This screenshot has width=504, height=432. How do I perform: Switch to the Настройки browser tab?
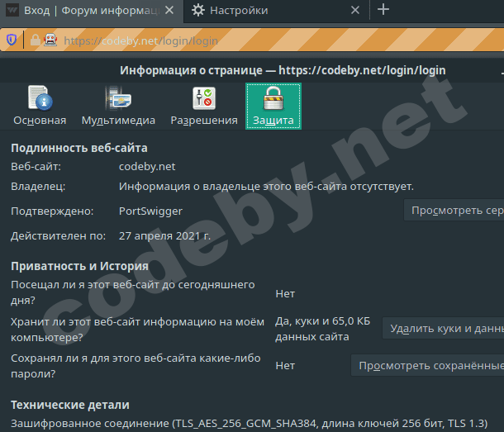277,11
